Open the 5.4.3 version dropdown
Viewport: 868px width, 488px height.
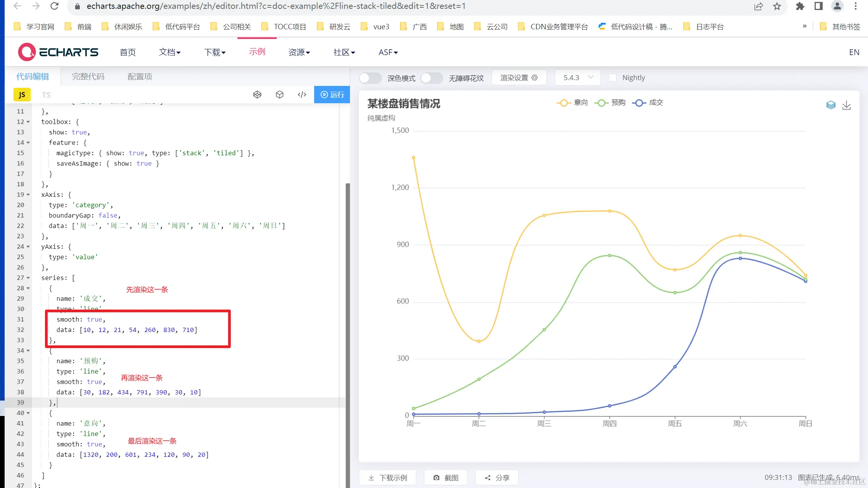click(577, 78)
